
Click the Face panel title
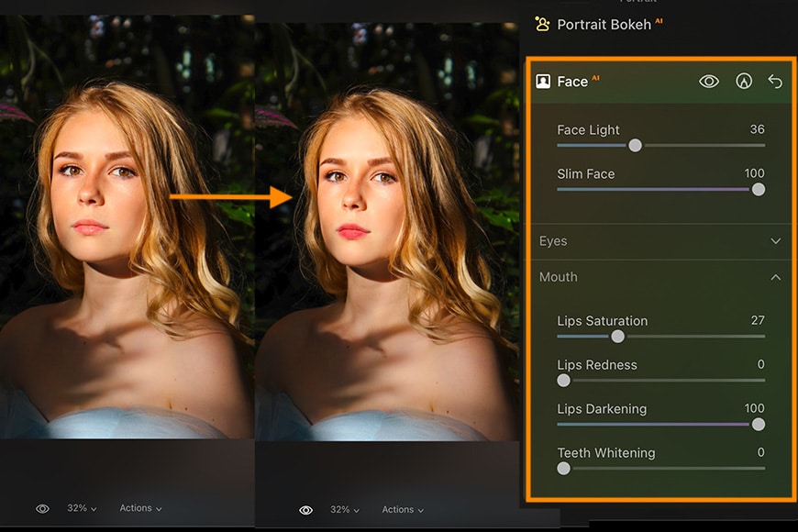[x=572, y=82]
